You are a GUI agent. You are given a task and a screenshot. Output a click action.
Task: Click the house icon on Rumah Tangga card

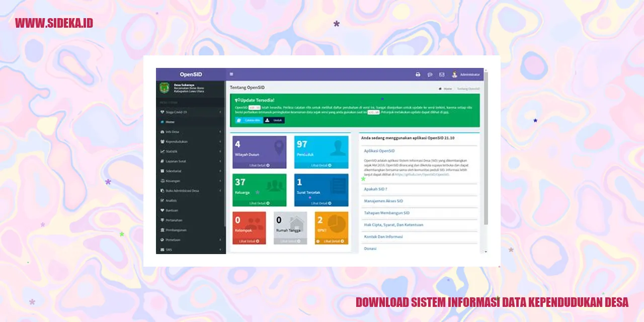coord(297,223)
